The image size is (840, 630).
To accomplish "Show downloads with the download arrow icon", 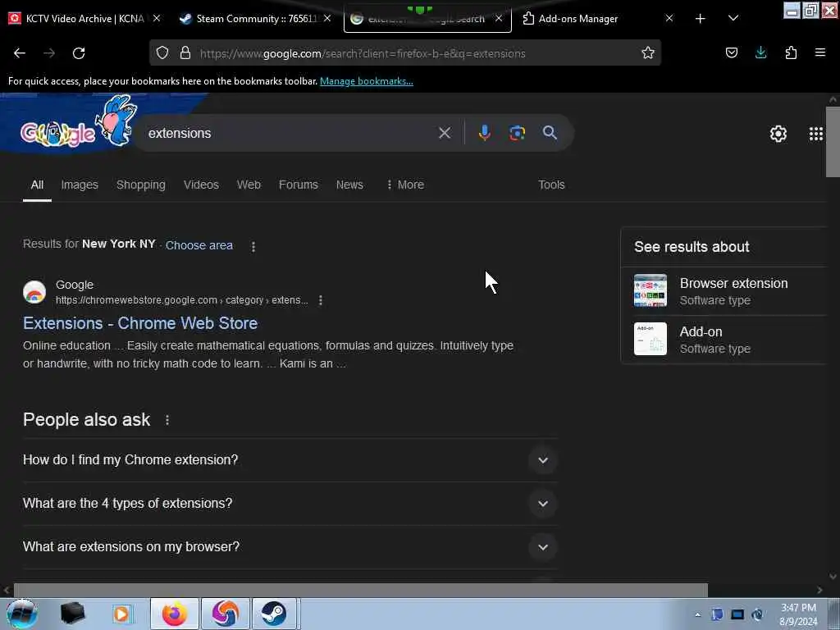I will 760,52.
